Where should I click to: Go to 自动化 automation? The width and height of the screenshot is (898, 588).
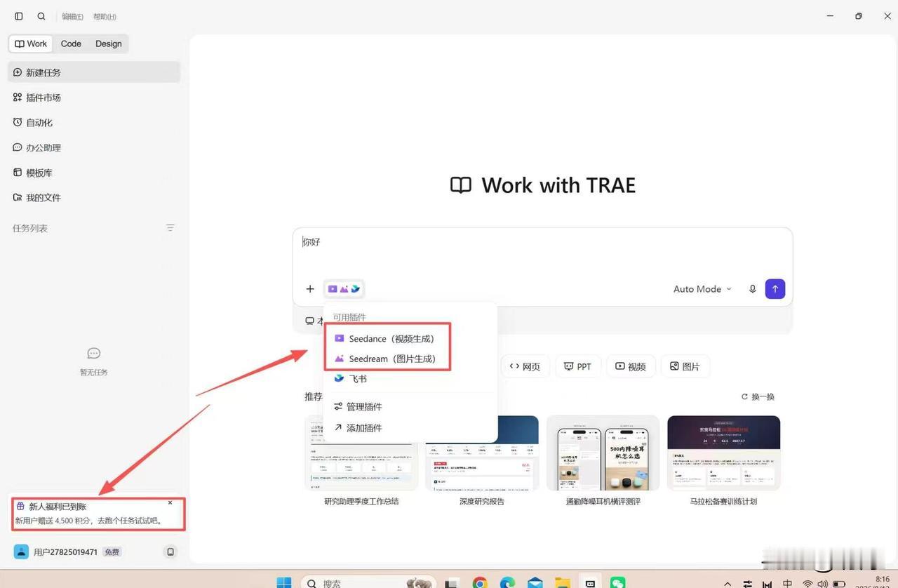pos(94,123)
